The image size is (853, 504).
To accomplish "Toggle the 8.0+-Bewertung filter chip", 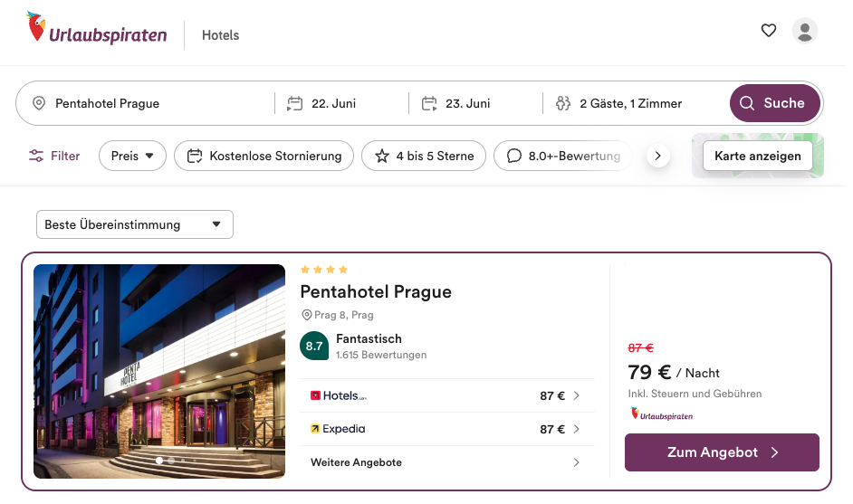I will coord(563,156).
